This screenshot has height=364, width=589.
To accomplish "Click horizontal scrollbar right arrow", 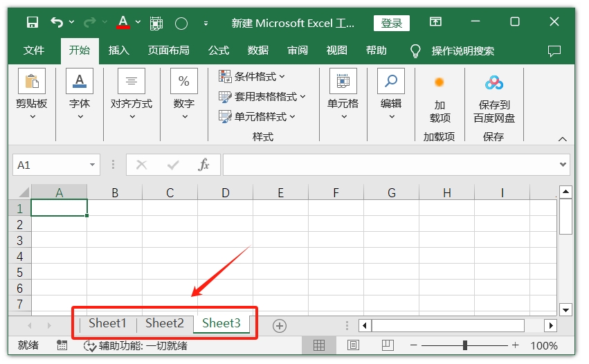I will coord(551,325).
